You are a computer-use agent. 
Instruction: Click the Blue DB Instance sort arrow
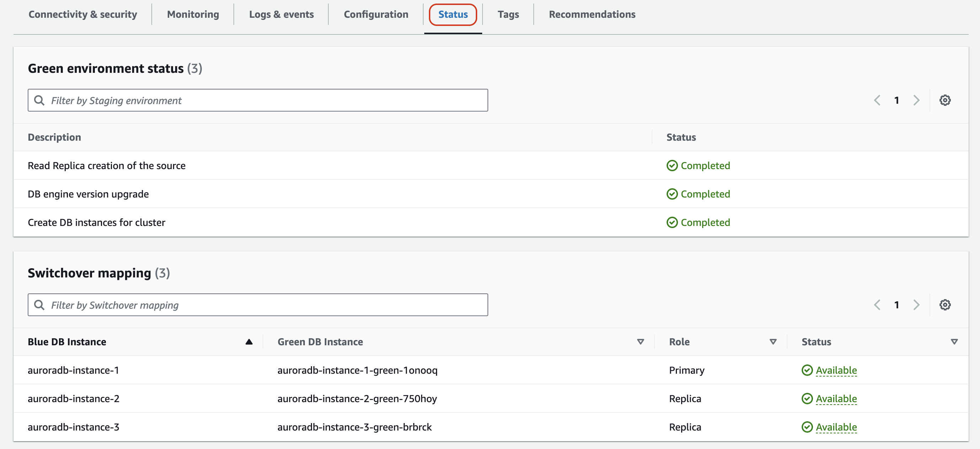[x=248, y=342]
